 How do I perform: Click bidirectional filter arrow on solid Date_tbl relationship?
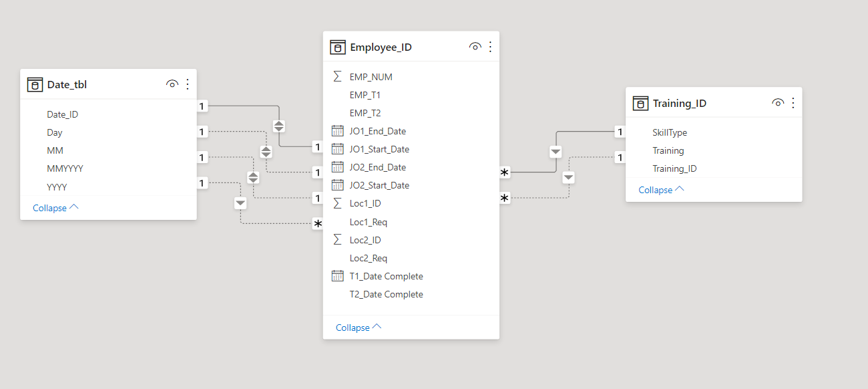279,126
